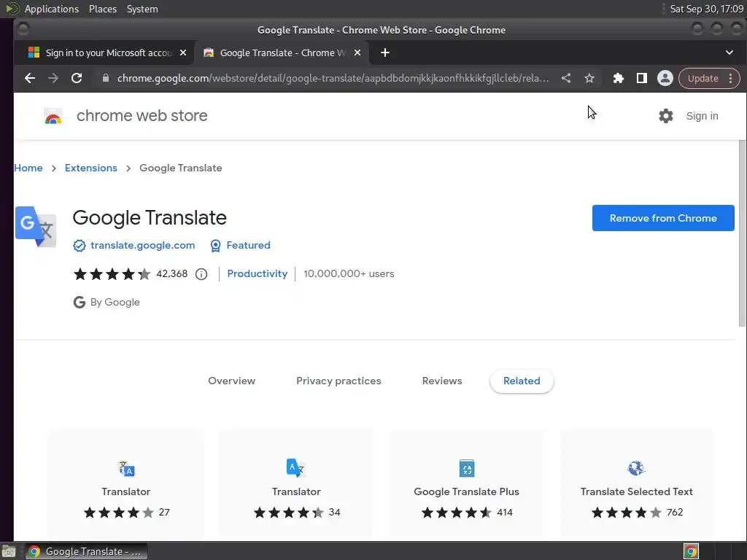Visit translate.google.com link
This screenshot has height=560, width=747.
coord(142,245)
